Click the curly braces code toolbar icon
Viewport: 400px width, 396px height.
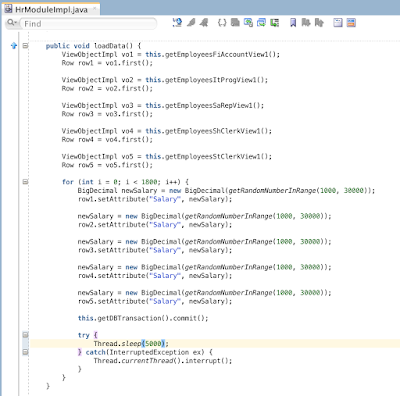click(x=222, y=23)
